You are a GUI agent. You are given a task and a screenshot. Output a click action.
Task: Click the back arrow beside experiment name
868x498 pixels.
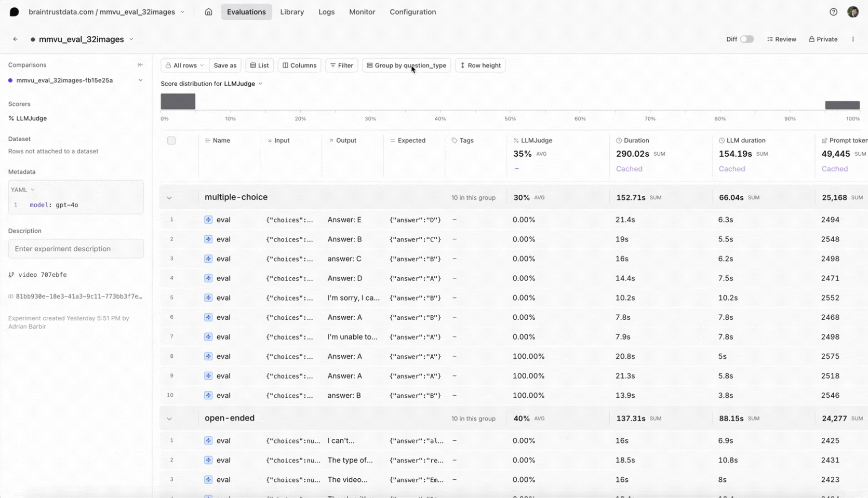(x=16, y=39)
